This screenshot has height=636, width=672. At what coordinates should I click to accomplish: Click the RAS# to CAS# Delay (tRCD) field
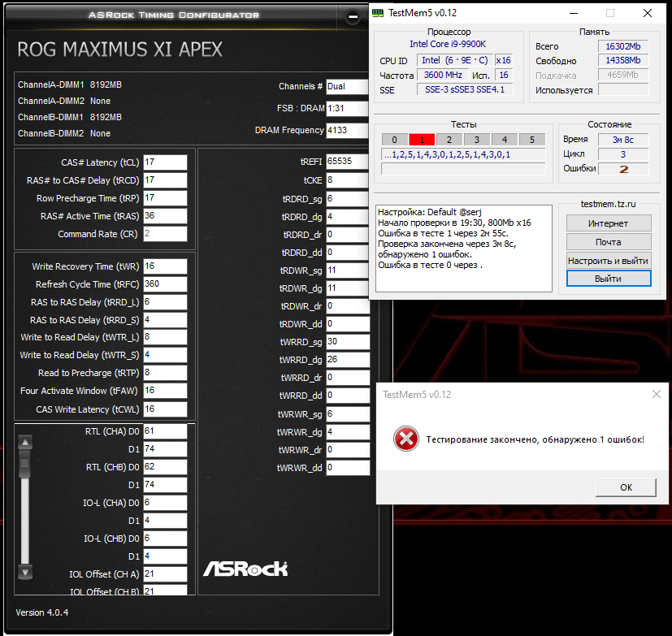click(x=165, y=180)
